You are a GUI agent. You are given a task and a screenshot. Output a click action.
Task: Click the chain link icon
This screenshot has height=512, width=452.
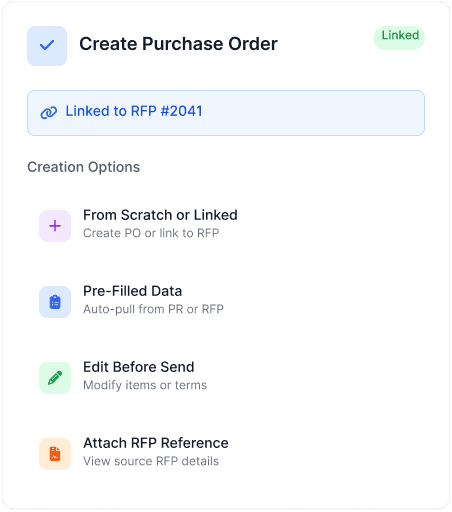pos(49,113)
